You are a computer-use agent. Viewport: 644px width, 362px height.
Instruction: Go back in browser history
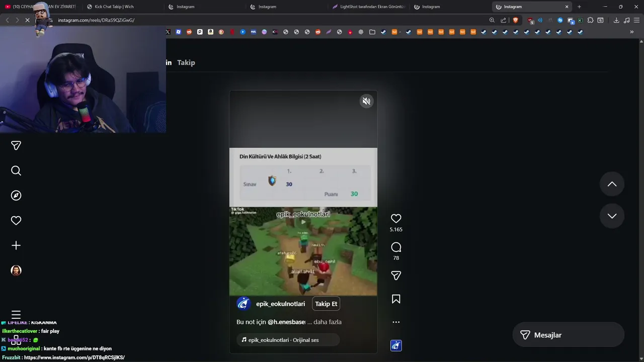tap(7, 20)
